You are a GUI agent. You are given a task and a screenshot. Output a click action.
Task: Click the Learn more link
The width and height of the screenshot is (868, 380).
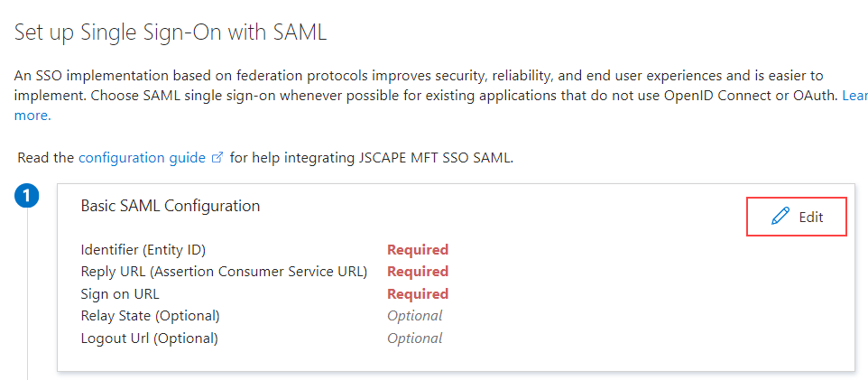click(x=854, y=96)
